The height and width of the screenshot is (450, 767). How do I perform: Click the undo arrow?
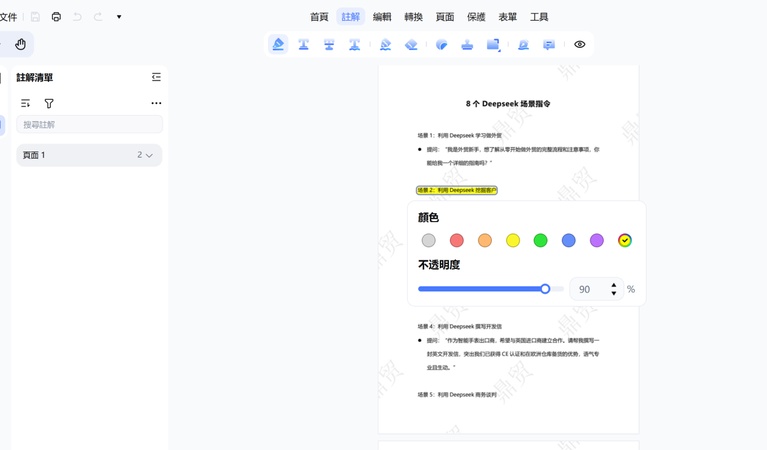click(x=77, y=17)
